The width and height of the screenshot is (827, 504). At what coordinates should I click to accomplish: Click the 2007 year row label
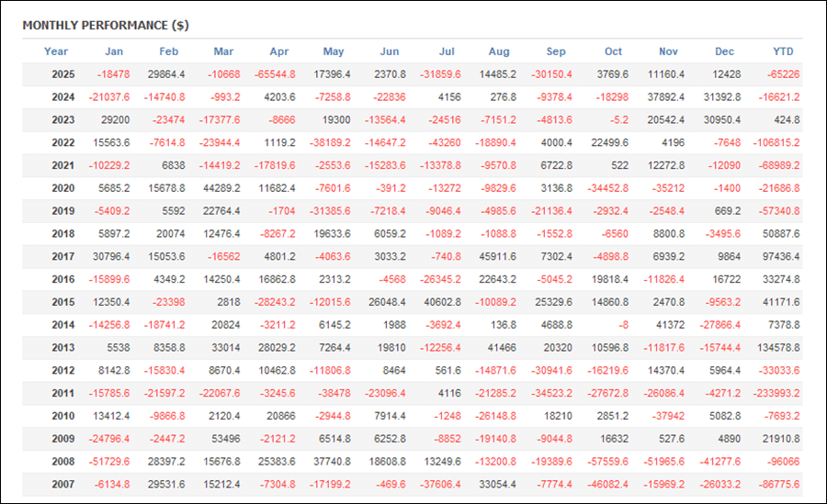(x=62, y=484)
